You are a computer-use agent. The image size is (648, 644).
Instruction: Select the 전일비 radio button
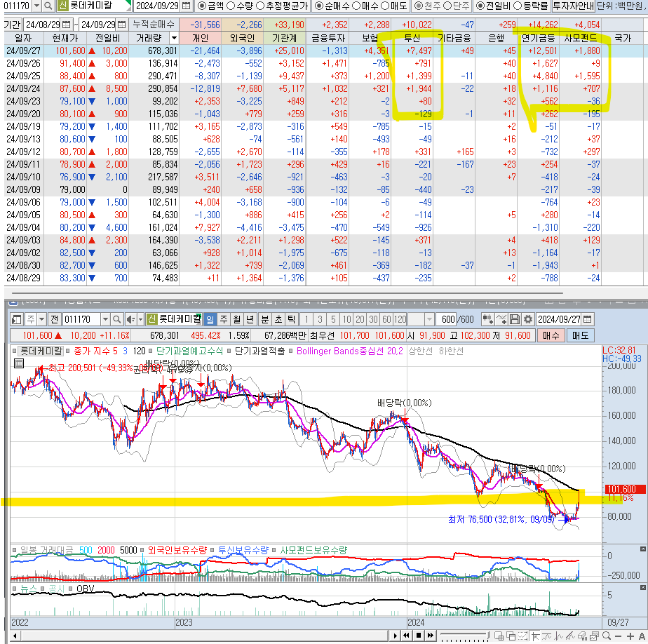[x=480, y=6]
